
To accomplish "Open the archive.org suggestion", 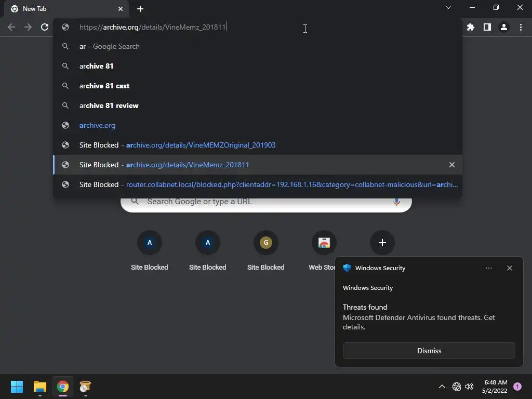I will pos(258,125).
